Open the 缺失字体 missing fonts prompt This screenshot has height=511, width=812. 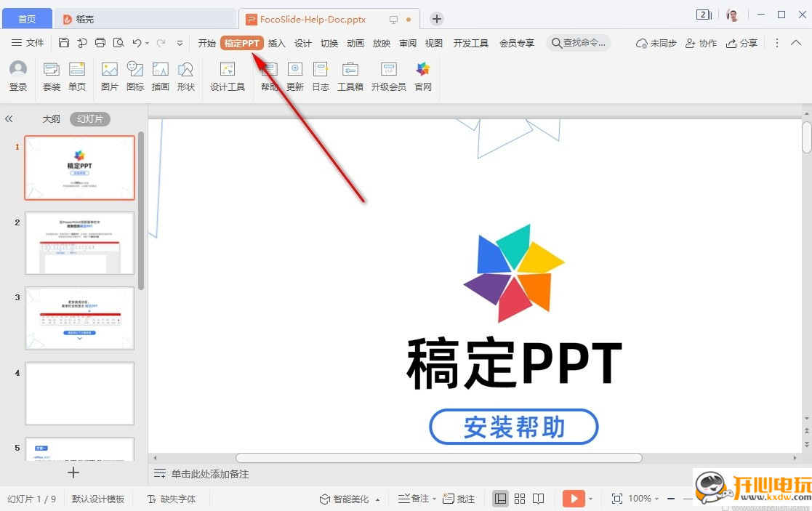(172, 499)
